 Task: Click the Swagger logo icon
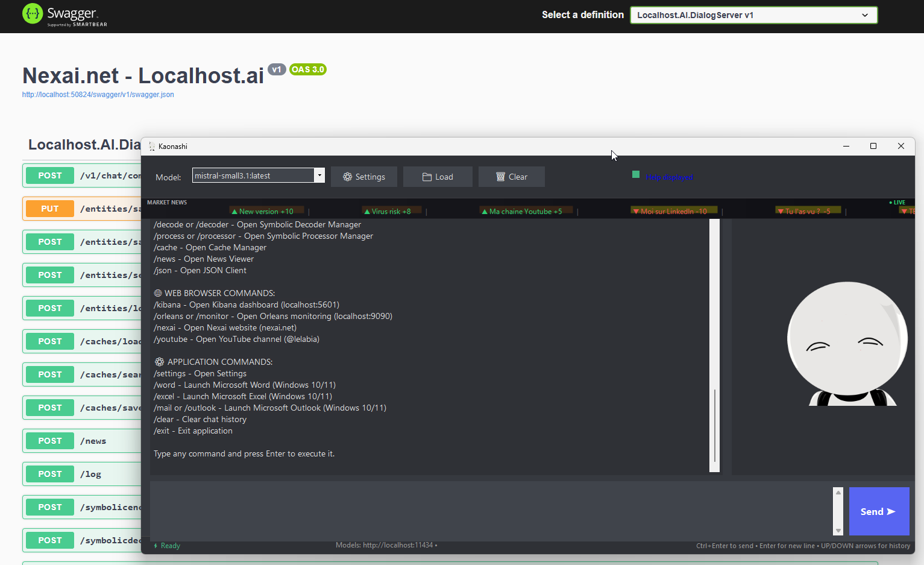pyautogui.click(x=33, y=14)
